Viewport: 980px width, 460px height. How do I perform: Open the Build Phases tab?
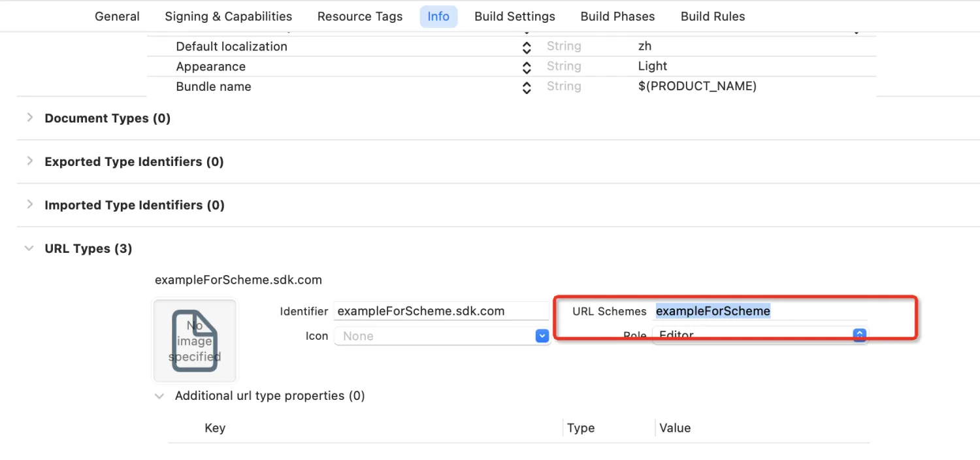(617, 16)
